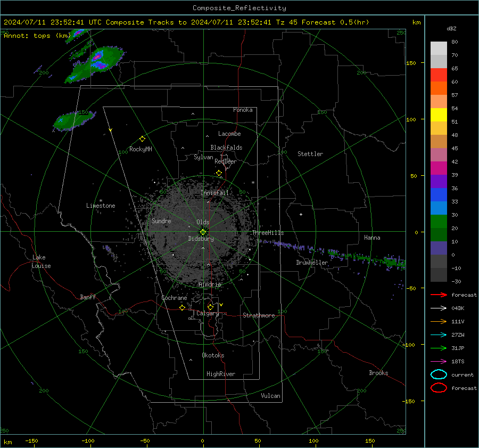Click the HighRiver town label
This screenshot has height=448, width=479.
click(221, 374)
